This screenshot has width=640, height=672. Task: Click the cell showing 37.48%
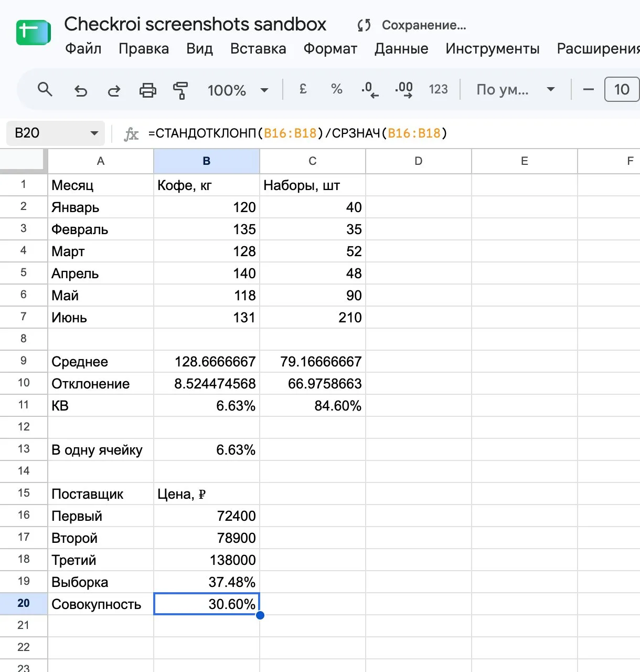coord(207,582)
